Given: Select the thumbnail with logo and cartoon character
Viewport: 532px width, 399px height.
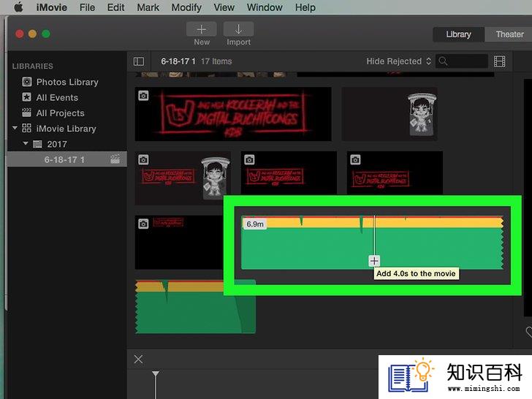Looking at the screenshot, I should pos(183,178).
